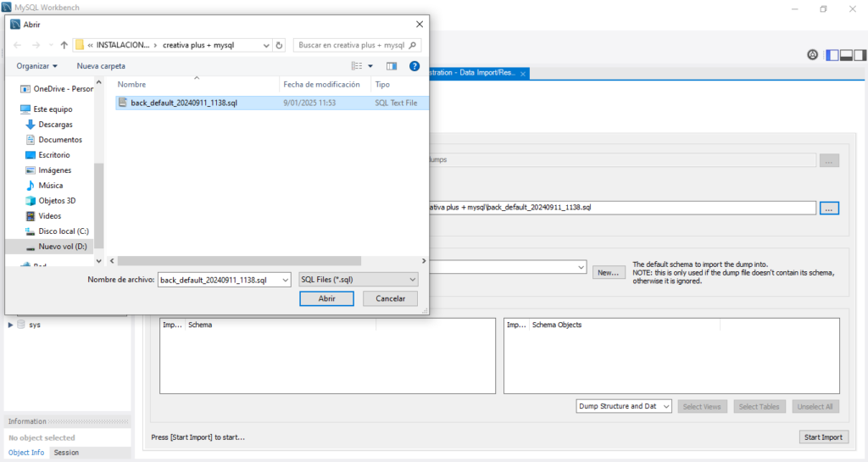
Task: Click the Abrir button
Action: pos(326,298)
